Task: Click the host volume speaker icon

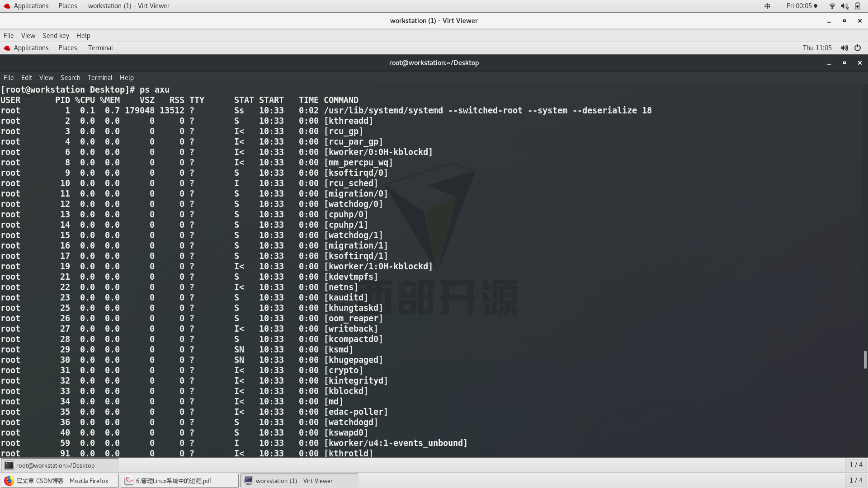Action: click(x=844, y=6)
